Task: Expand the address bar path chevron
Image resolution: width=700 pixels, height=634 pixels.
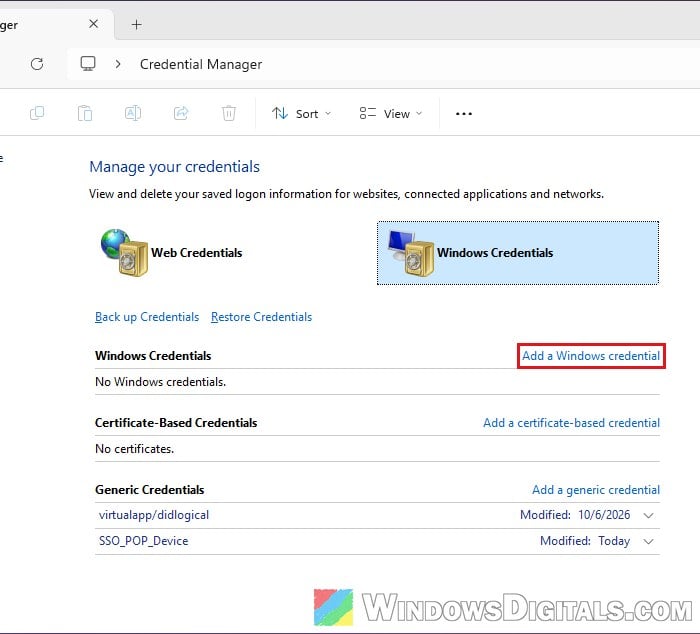Action: (118, 64)
